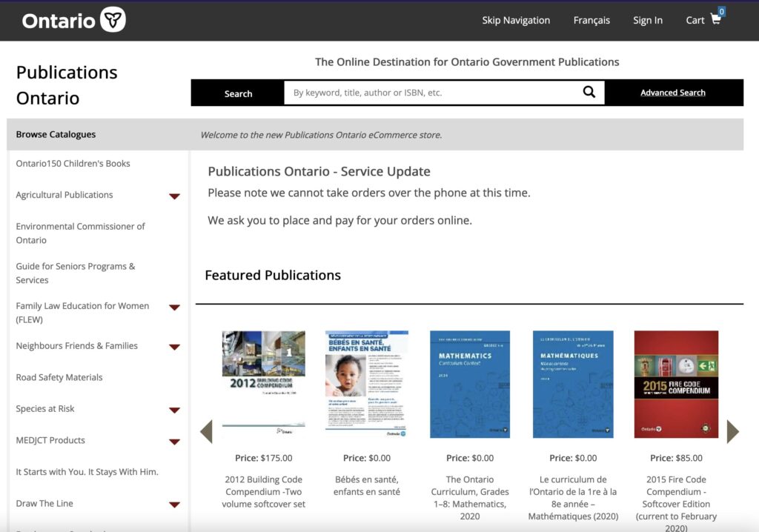Open the Sign In page
This screenshot has width=759, height=532.
(648, 20)
